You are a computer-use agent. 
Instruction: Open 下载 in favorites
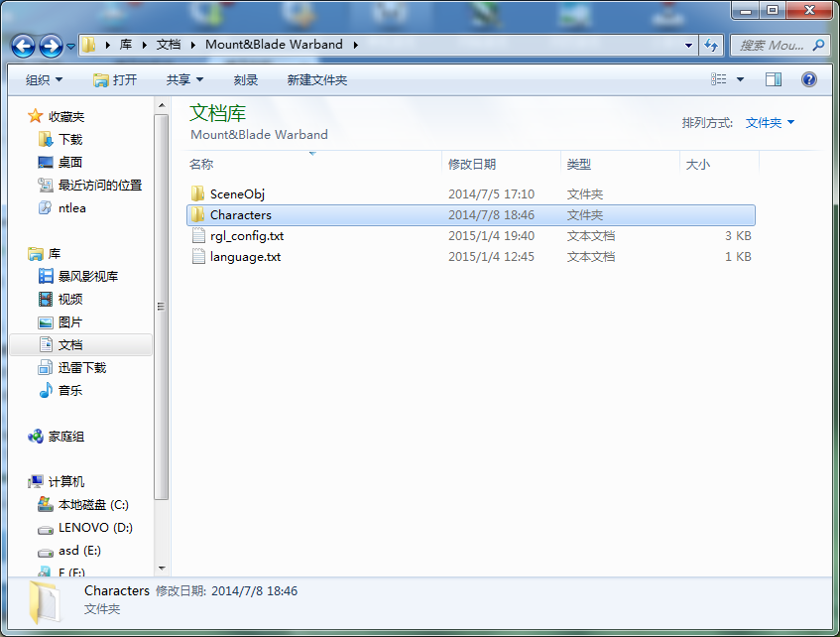(70, 140)
